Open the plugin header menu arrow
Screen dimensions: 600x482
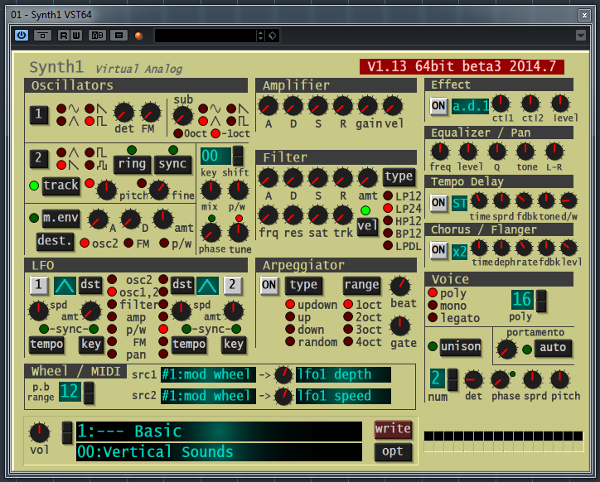[580, 36]
